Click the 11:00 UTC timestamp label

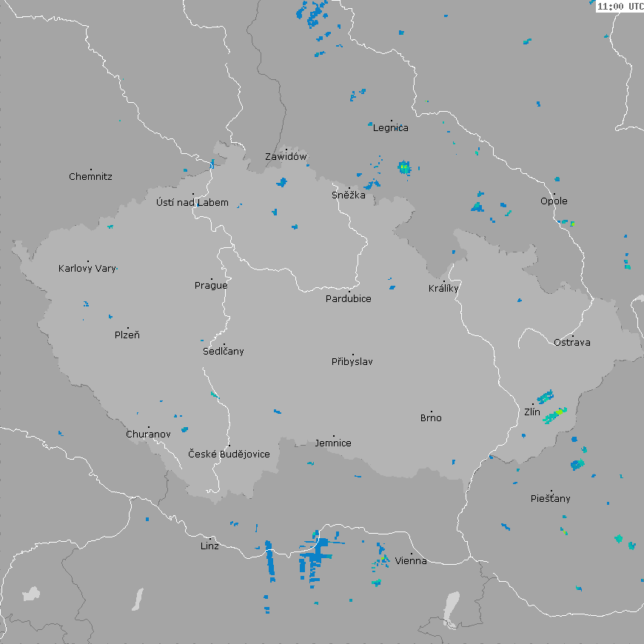(x=620, y=6)
